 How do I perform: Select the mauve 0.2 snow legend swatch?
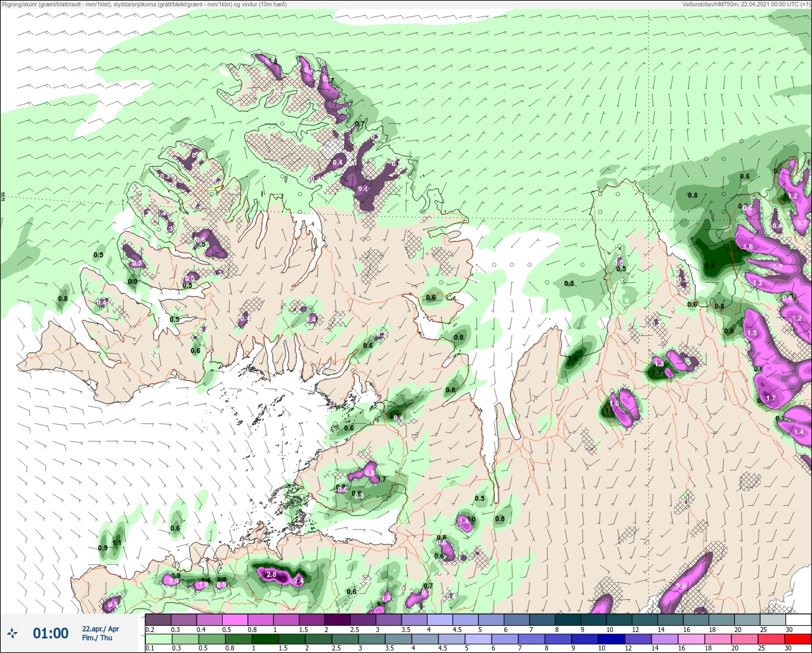[158, 619]
